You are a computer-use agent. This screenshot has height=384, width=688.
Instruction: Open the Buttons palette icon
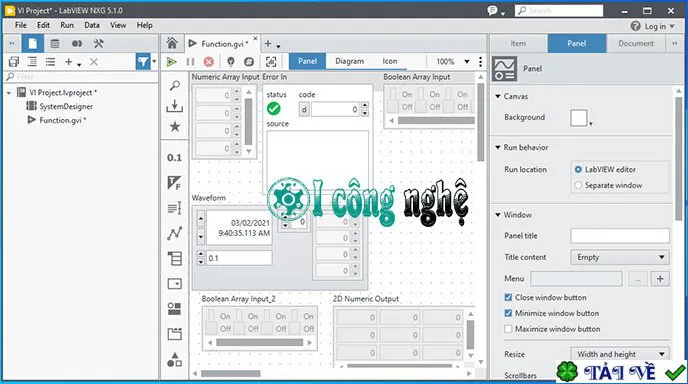(174, 309)
